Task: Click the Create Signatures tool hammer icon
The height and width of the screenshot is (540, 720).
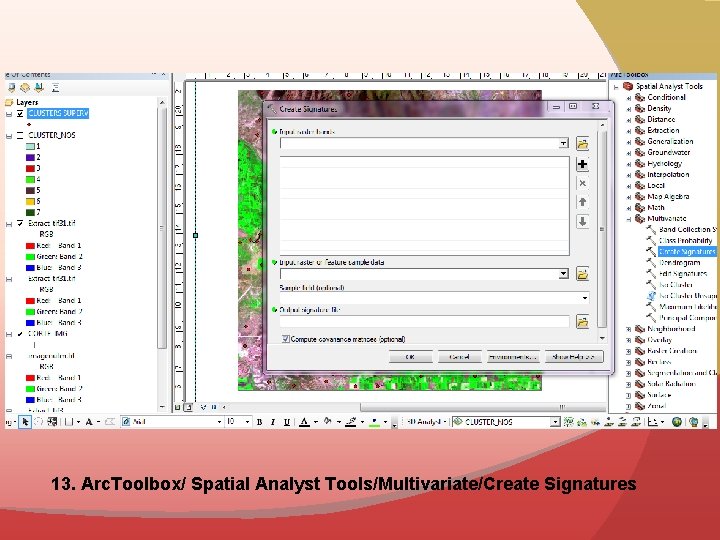Action: point(651,251)
